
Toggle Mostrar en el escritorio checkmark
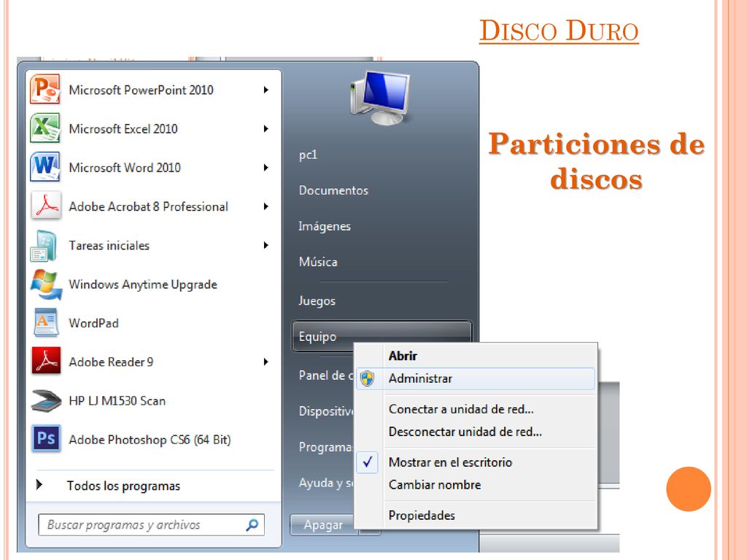coord(368,462)
